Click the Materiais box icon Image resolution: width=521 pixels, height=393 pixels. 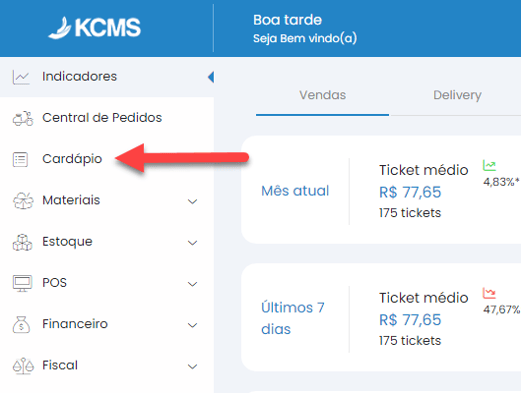click(x=23, y=201)
